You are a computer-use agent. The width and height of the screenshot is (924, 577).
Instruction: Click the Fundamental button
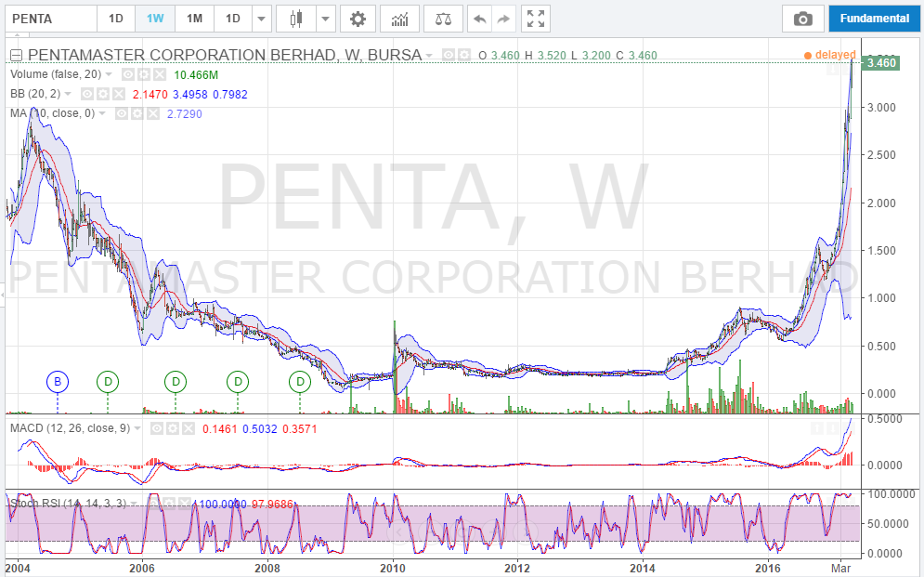[875, 19]
